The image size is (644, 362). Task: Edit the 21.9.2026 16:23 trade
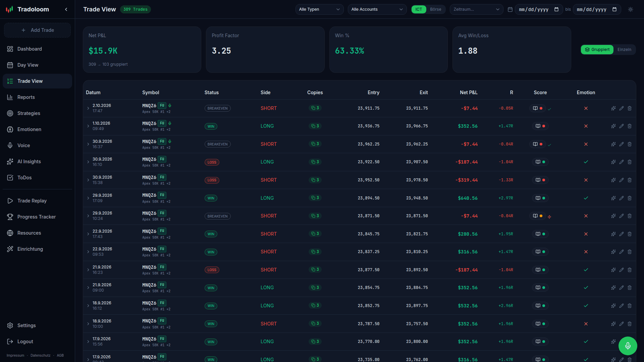pyautogui.click(x=622, y=270)
